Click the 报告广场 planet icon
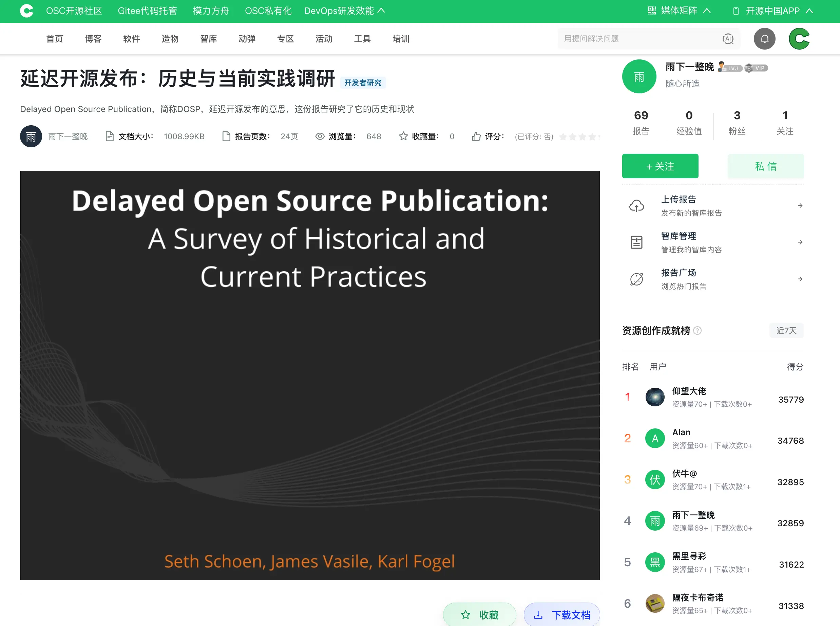 pyautogui.click(x=636, y=279)
